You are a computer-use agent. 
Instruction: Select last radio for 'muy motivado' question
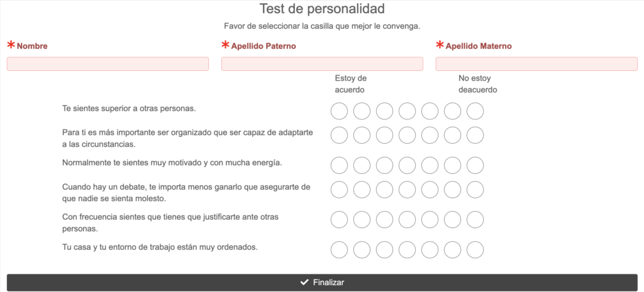coord(475,165)
